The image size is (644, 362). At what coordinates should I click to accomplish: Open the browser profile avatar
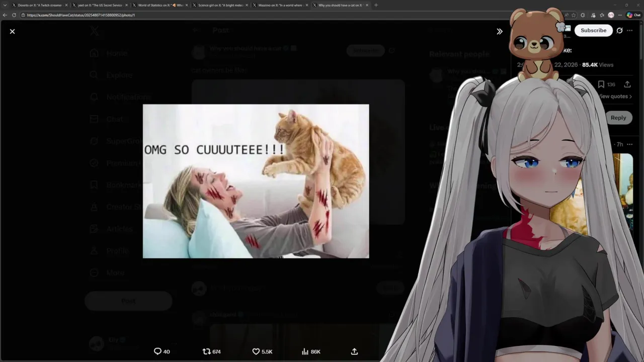tap(611, 15)
